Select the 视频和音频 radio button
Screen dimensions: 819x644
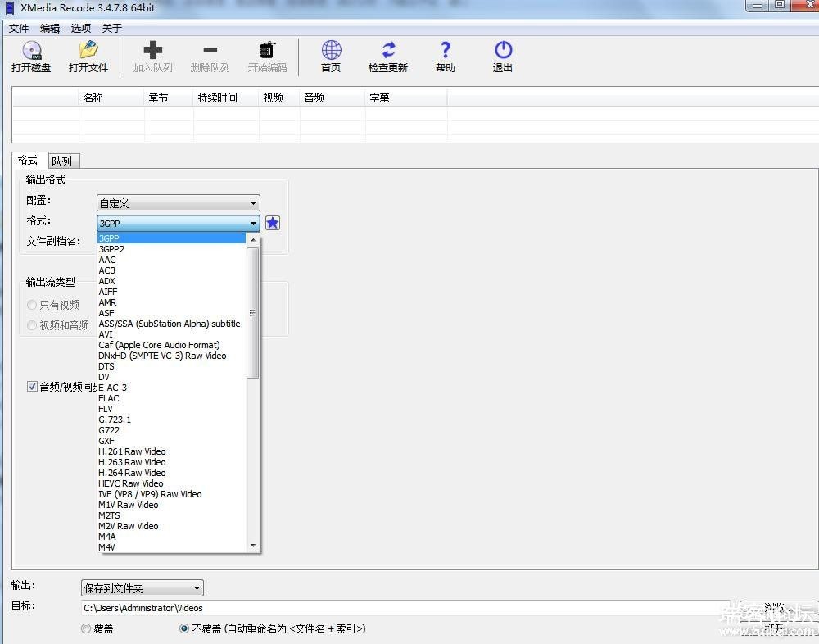(x=32, y=325)
